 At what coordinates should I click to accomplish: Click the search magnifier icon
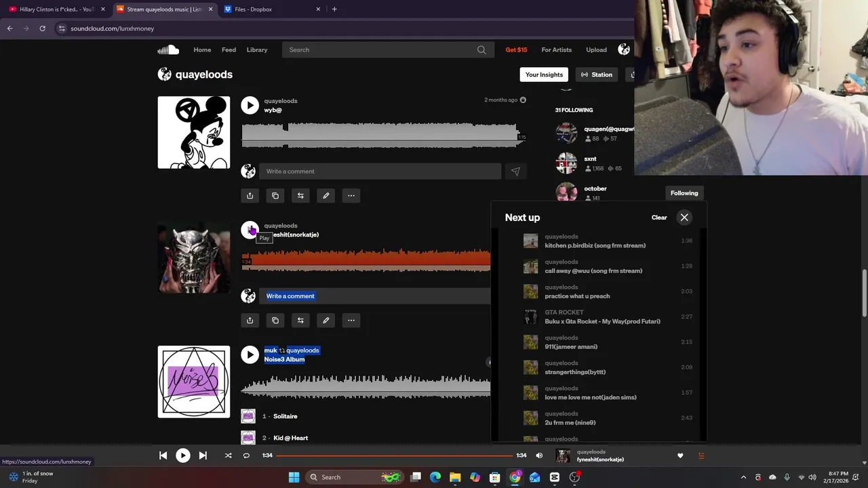click(x=481, y=49)
